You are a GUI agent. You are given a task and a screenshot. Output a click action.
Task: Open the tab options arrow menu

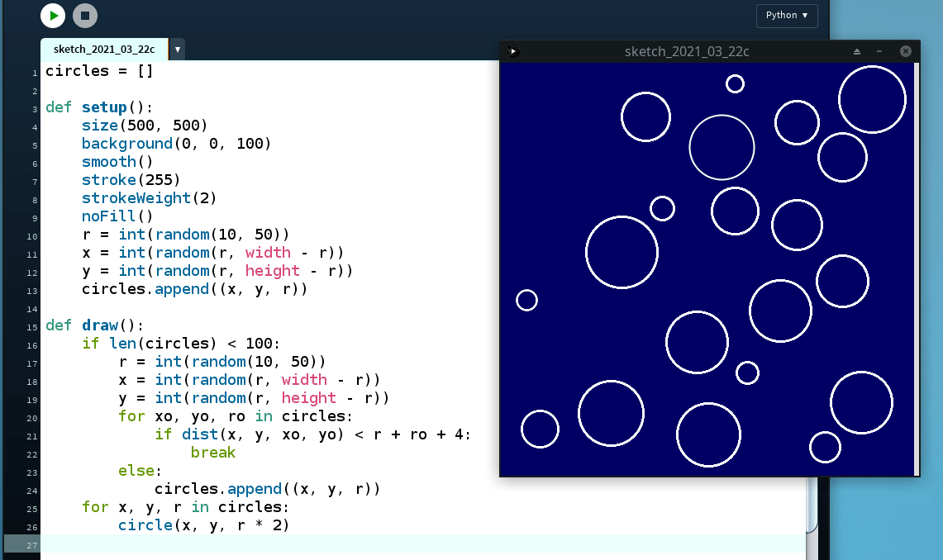pos(178,50)
